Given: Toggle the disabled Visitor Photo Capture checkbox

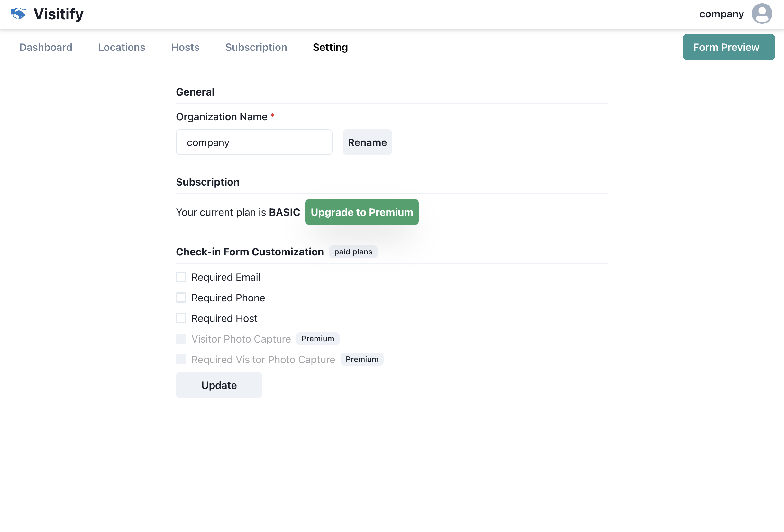Looking at the screenshot, I should pos(181,339).
